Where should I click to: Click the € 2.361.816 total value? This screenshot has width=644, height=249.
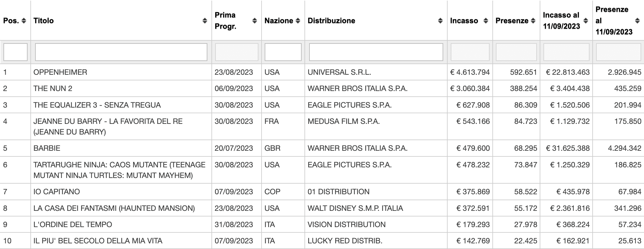click(570, 208)
